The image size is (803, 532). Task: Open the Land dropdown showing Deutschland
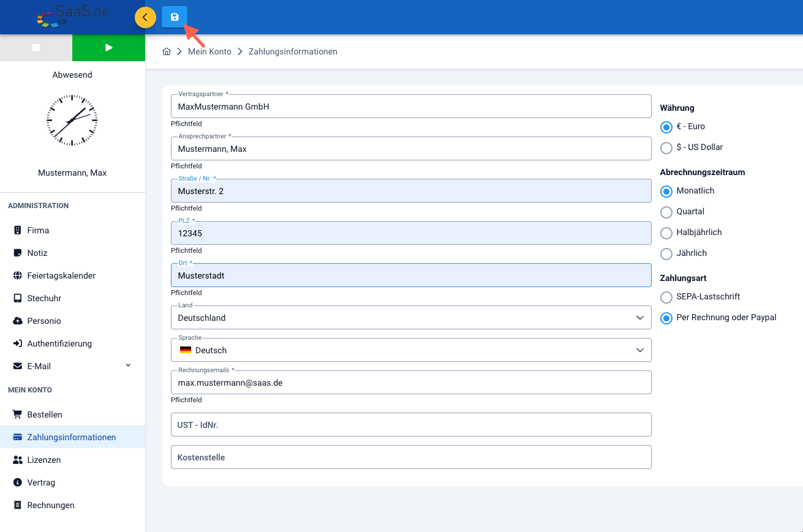(x=411, y=318)
